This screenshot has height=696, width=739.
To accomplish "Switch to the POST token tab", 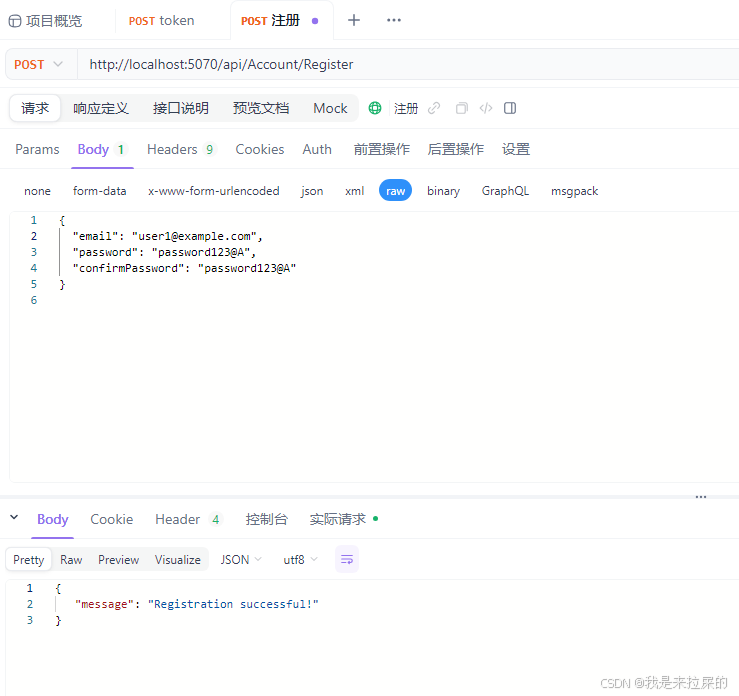I will point(161,21).
